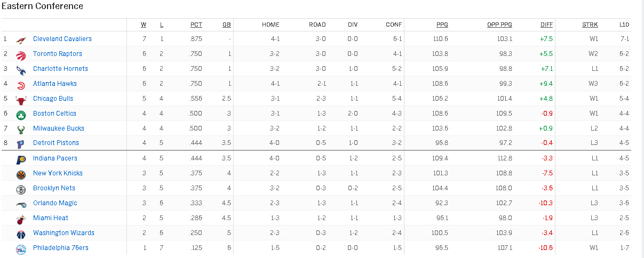Sort by the STRK column header

[x=590, y=25]
